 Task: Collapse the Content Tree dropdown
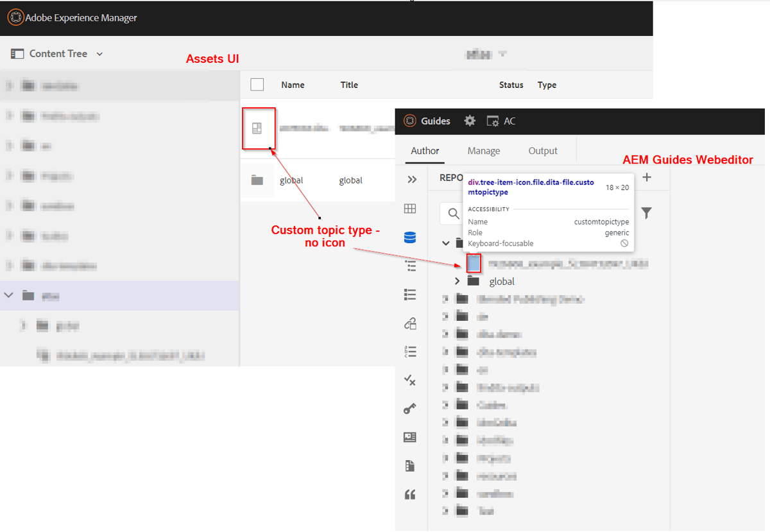[x=99, y=54]
